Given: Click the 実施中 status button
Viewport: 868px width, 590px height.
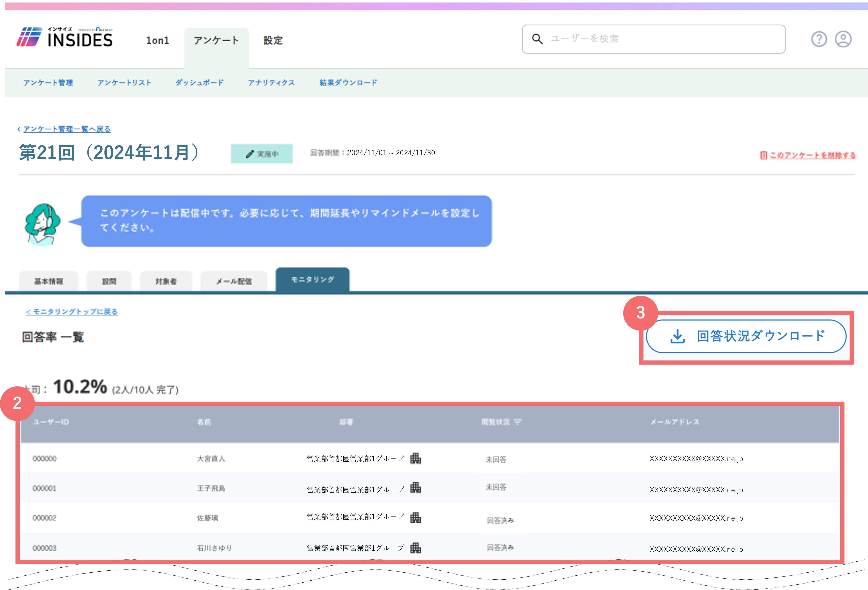Looking at the screenshot, I should click(261, 153).
